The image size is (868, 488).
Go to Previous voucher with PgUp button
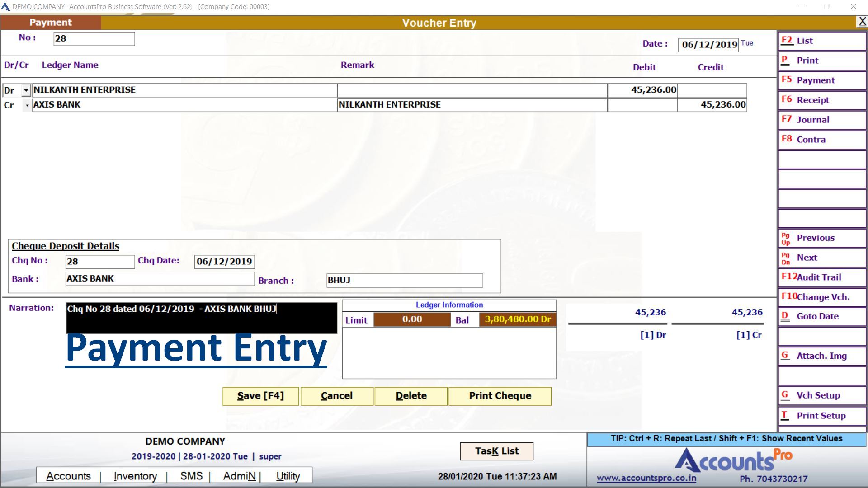click(x=821, y=238)
